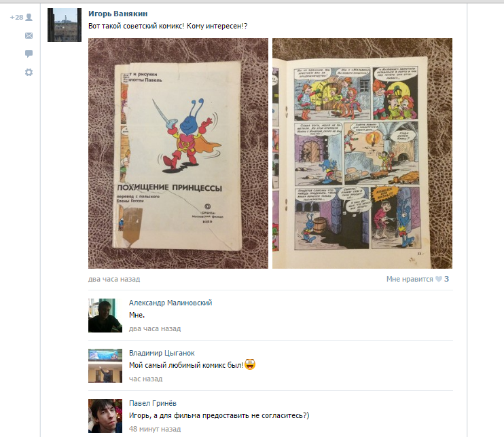Image resolution: width=504 pixels, height=437 pixels.
Task: Open Александр Малиновский avatar picture
Action: click(105, 316)
